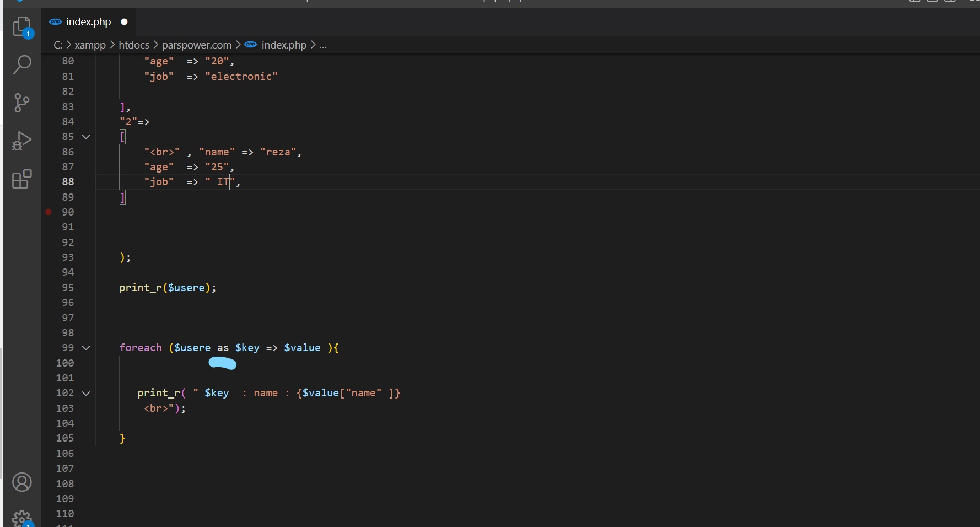Toggle the breakpoint dot at line 90
Screen dimensions: 980x527
49,212
